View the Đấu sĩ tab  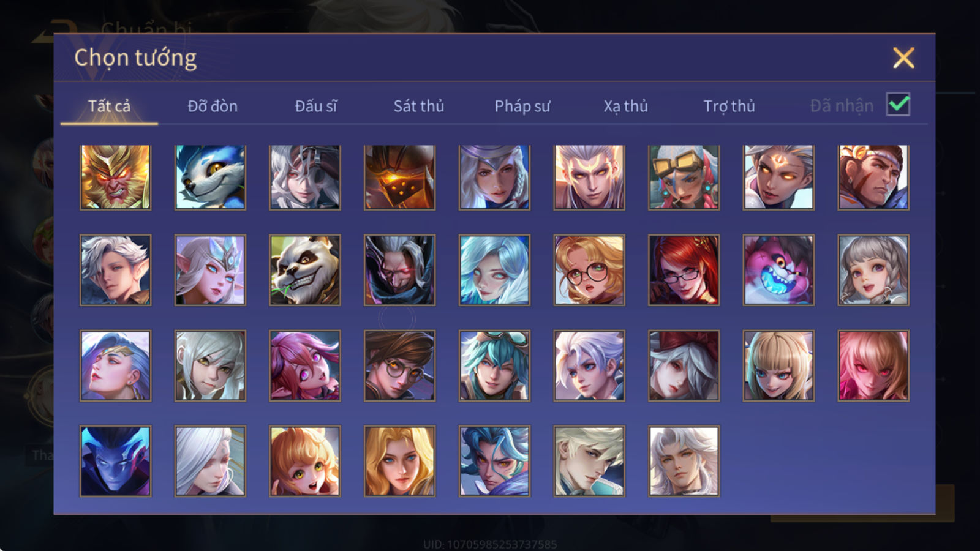click(315, 106)
